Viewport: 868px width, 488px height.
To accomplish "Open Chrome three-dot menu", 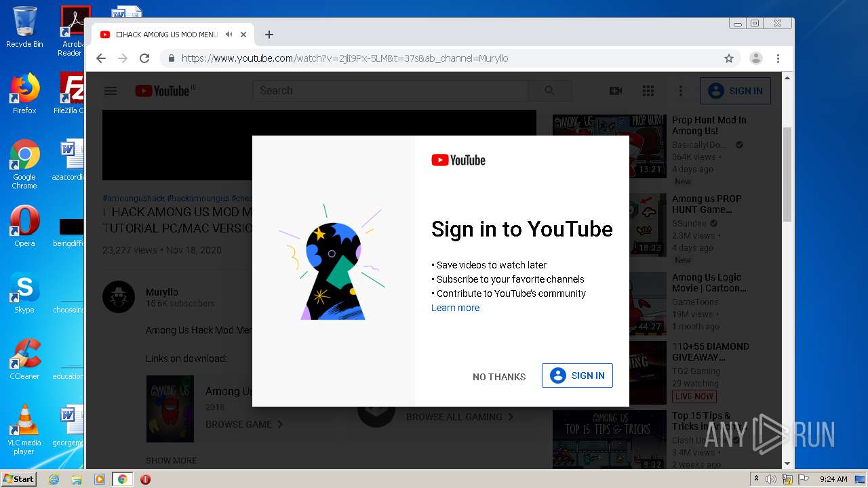I will 778,58.
